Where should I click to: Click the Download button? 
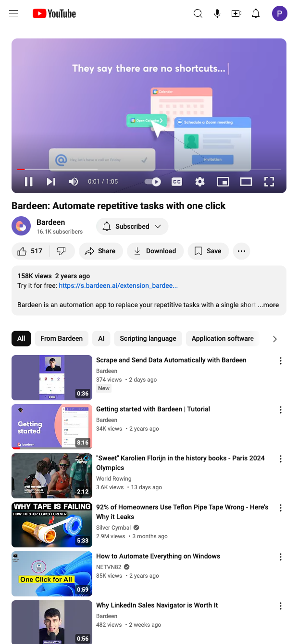coord(155,251)
